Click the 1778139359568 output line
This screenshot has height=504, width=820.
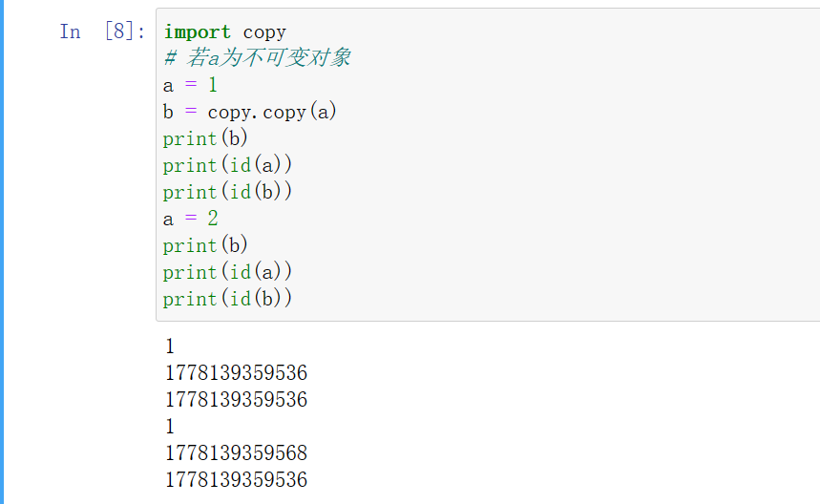(236, 453)
